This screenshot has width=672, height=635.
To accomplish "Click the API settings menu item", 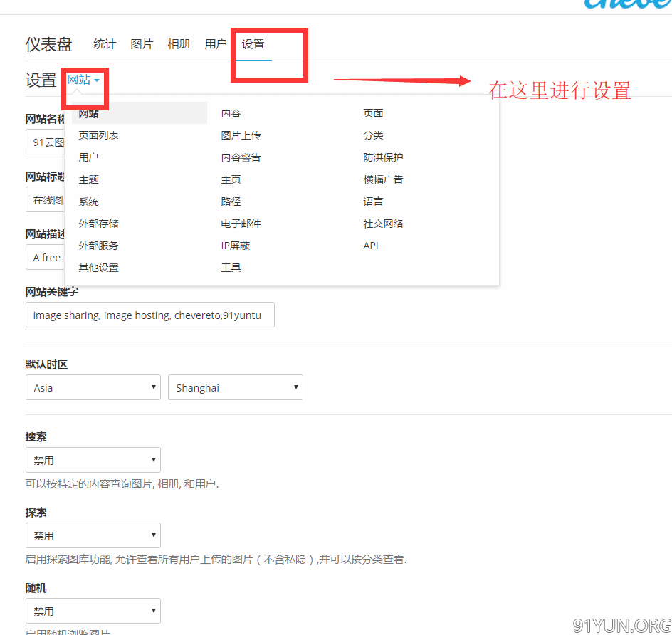I will (371, 246).
